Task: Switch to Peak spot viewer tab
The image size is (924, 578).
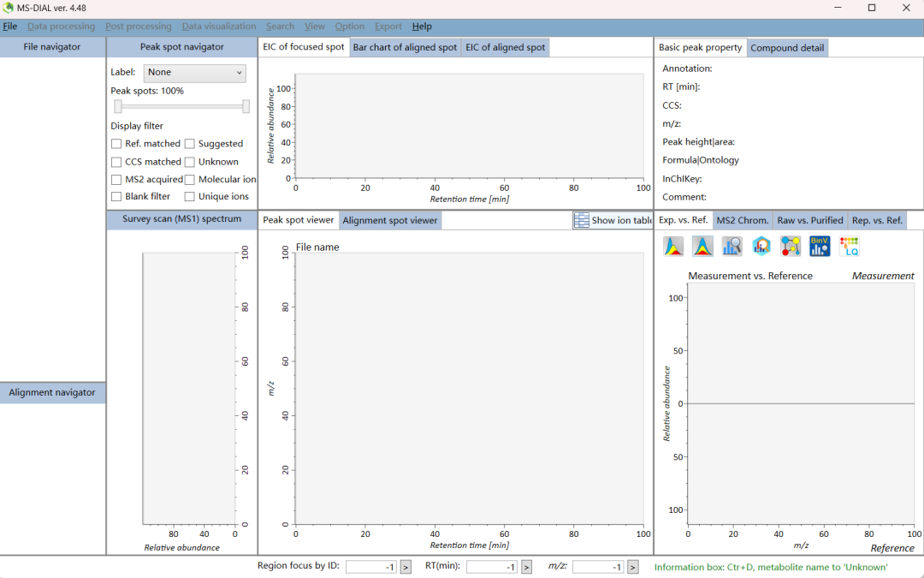Action: [299, 220]
